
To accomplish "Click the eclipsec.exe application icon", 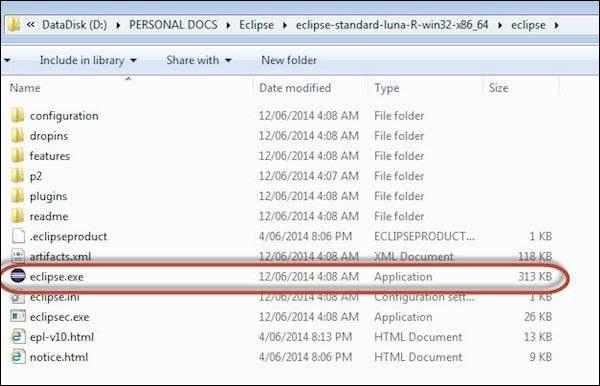I will tap(18, 316).
